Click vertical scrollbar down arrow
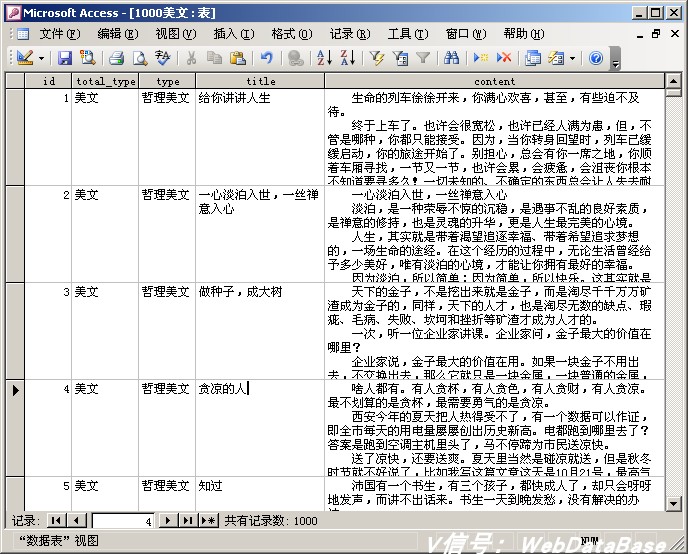 673,504
